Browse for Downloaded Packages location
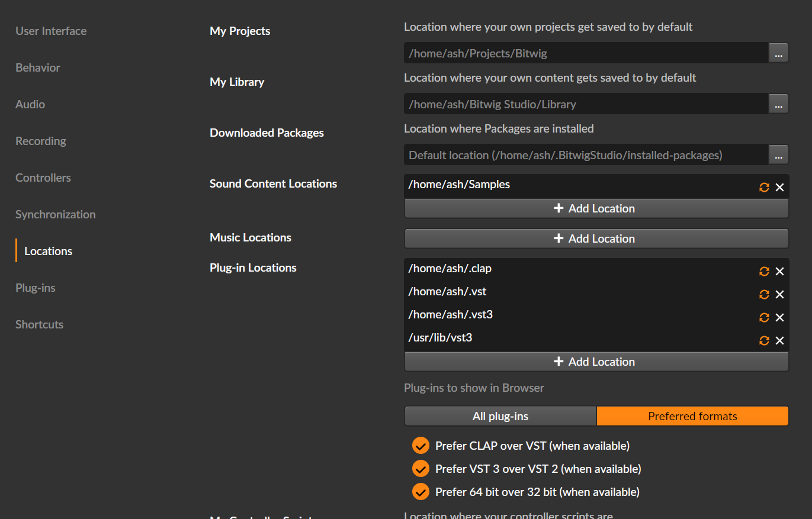812x519 pixels. (778, 155)
